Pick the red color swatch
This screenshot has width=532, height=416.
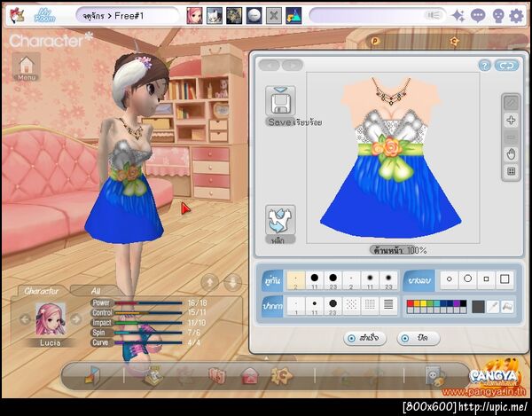click(x=411, y=303)
